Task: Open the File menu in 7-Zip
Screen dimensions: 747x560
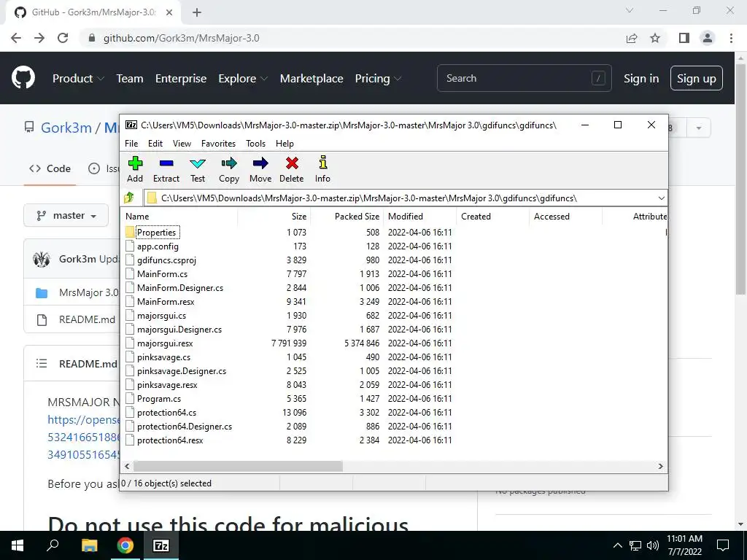Action: [131, 144]
